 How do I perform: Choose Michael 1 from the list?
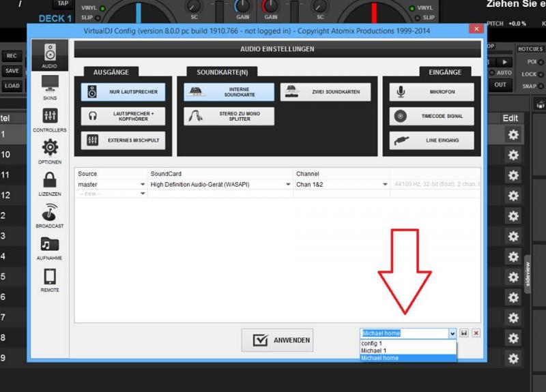click(x=408, y=350)
